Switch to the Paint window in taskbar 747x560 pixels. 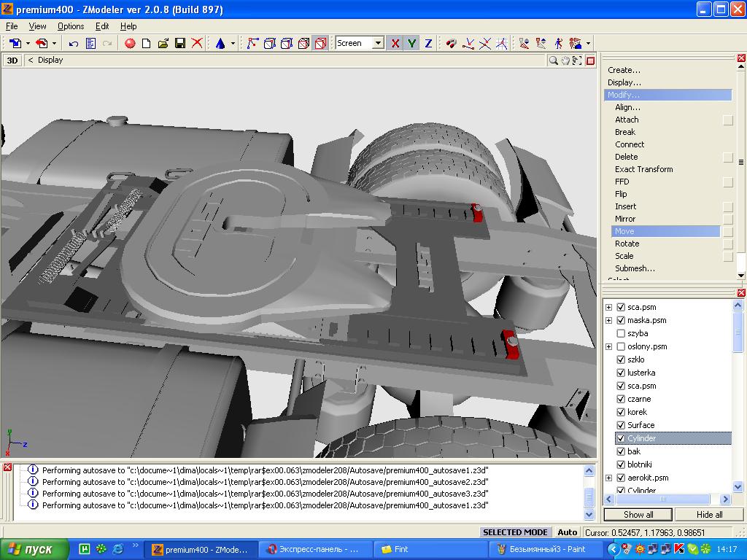(547, 549)
